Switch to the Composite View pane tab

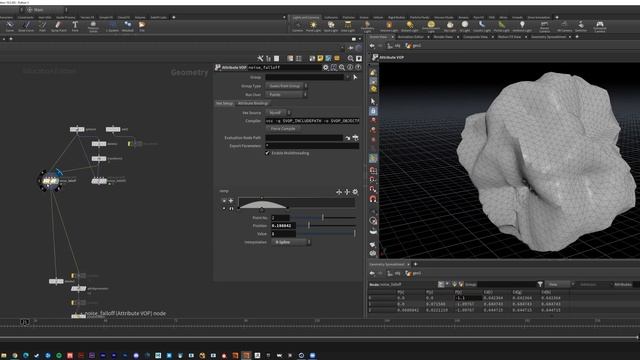[x=475, y=37]
